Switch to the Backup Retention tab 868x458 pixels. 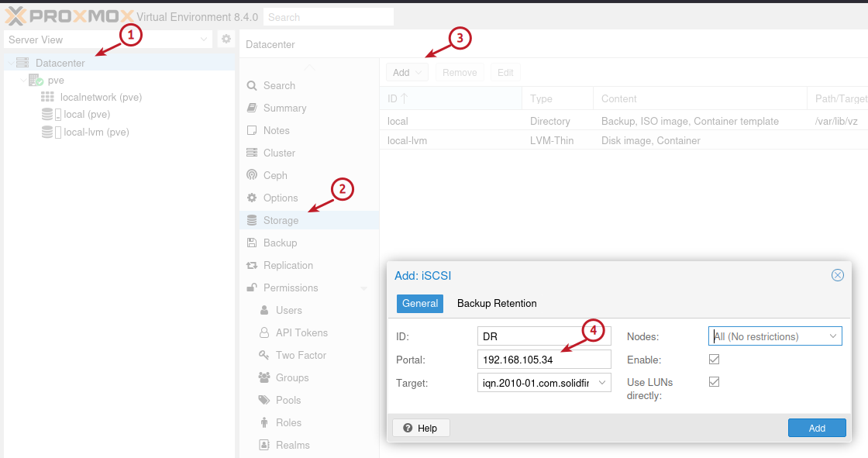[497, 304]
